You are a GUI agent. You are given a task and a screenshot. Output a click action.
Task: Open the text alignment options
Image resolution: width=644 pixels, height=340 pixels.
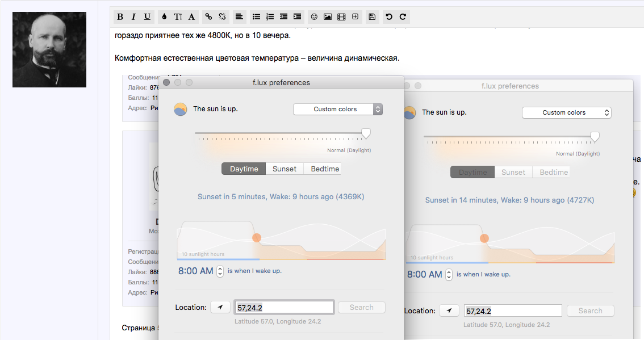tap(239, 17)
